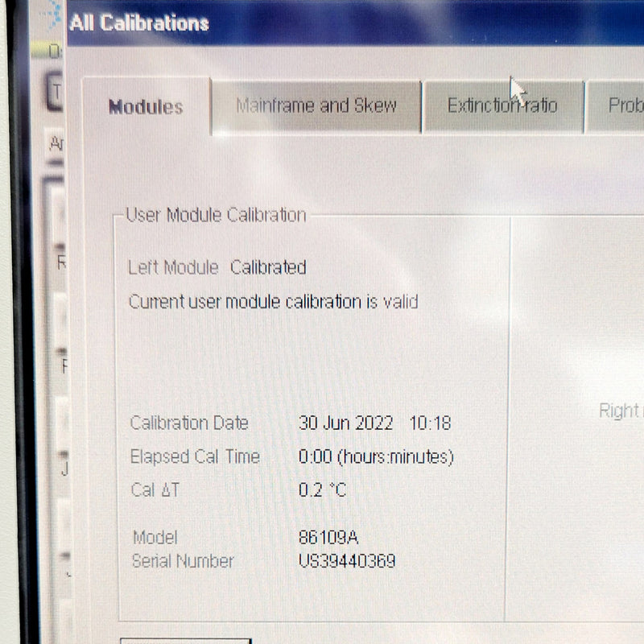The height and width of the screenshot is (644, 644).
Task: Click the Cal ΔT label
Action: pos(155,489)
